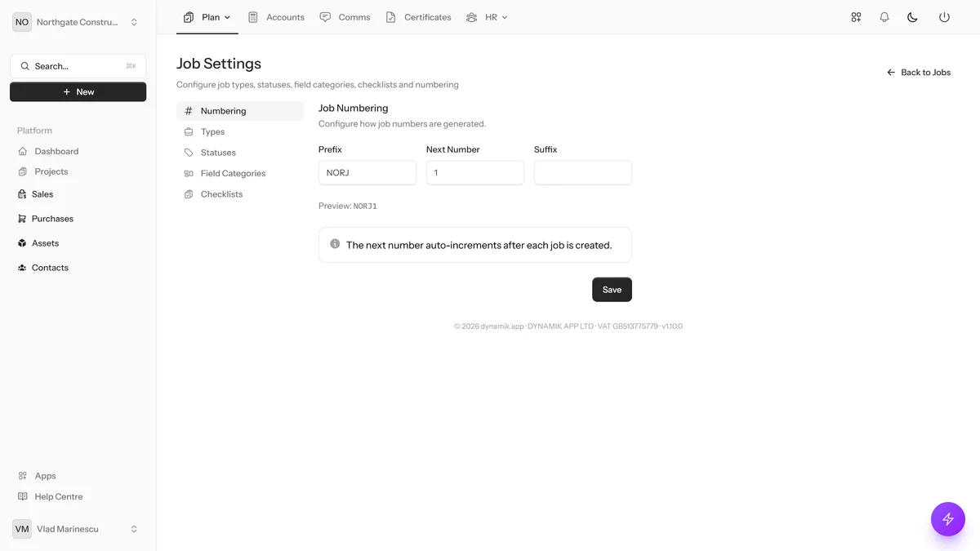
Task: Click the Preview NORJ1 text
Action: click(348, 206)
